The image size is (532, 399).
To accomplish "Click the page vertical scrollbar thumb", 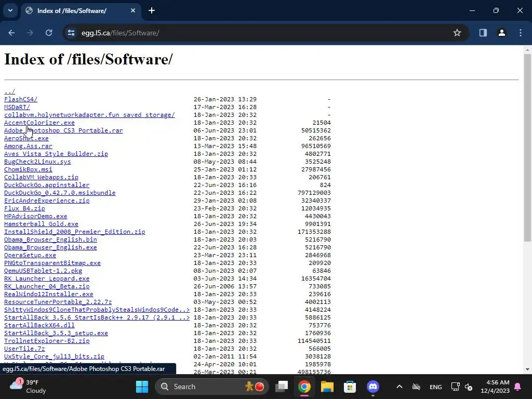I will click(x=527, y=148).
